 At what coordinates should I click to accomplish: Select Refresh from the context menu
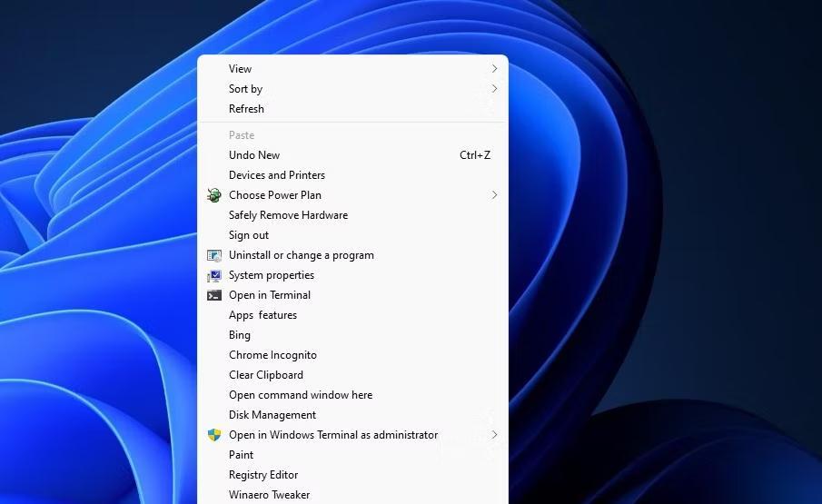coord(246,109)
